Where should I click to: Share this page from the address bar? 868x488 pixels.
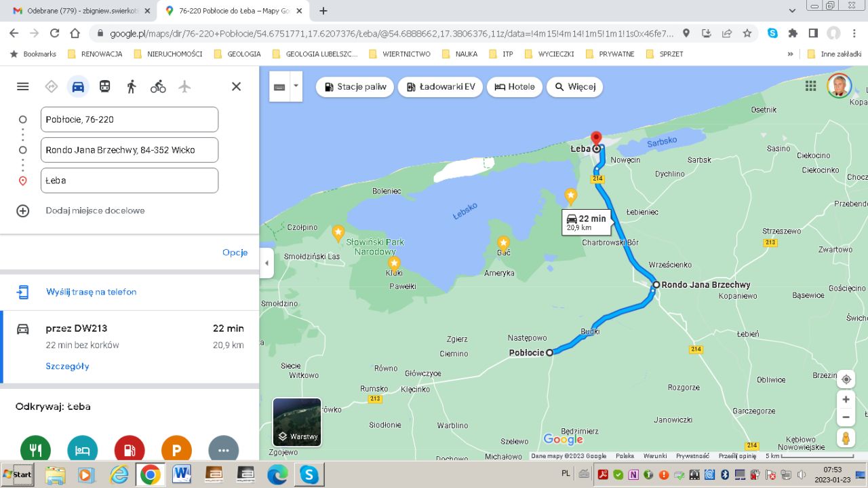[727, 33]
